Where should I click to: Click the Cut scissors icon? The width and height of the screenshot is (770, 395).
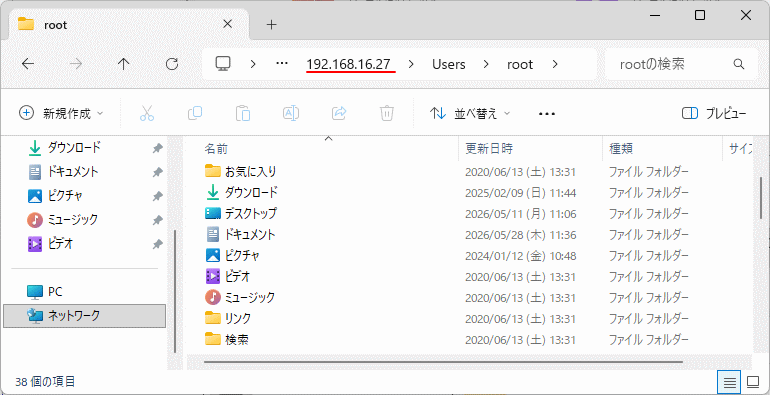coord(146,113)
